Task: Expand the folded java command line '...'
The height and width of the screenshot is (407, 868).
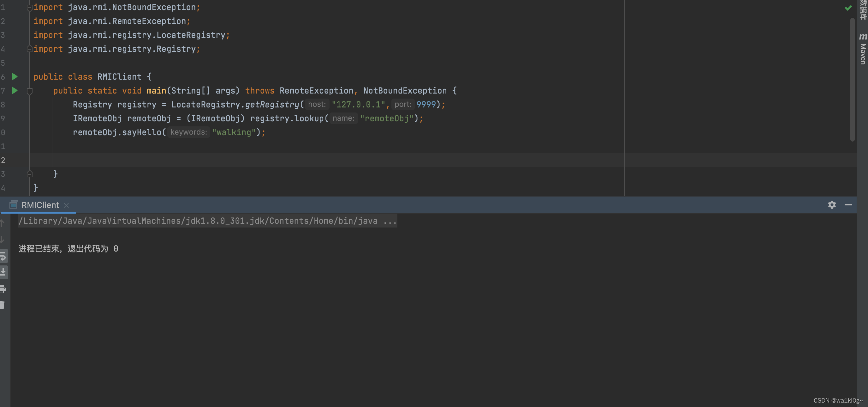Action: tap(390, 221)
